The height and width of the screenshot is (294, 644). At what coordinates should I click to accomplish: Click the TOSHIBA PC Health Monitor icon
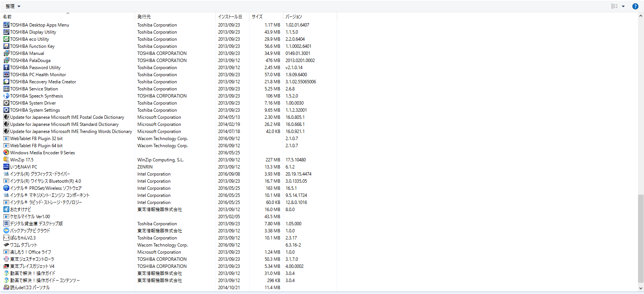[6, 75]
